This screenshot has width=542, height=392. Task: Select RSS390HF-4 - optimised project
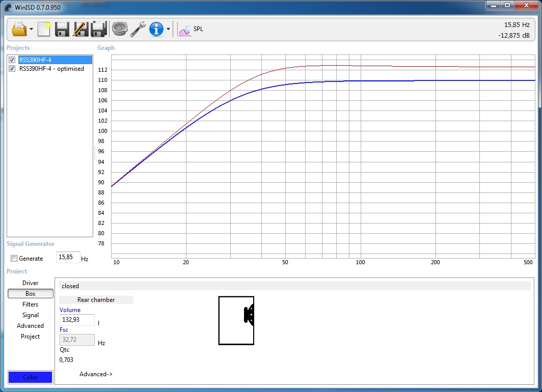click(x=51, y=68)
